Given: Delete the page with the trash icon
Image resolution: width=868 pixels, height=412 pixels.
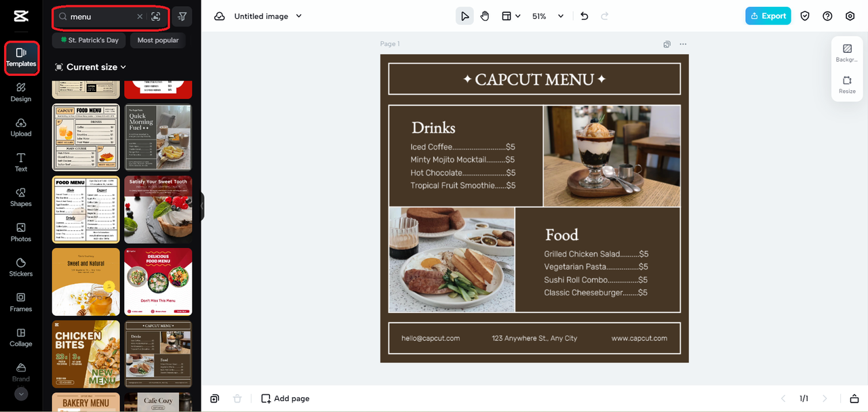Looking at the screenshot, I should point(237,398).
